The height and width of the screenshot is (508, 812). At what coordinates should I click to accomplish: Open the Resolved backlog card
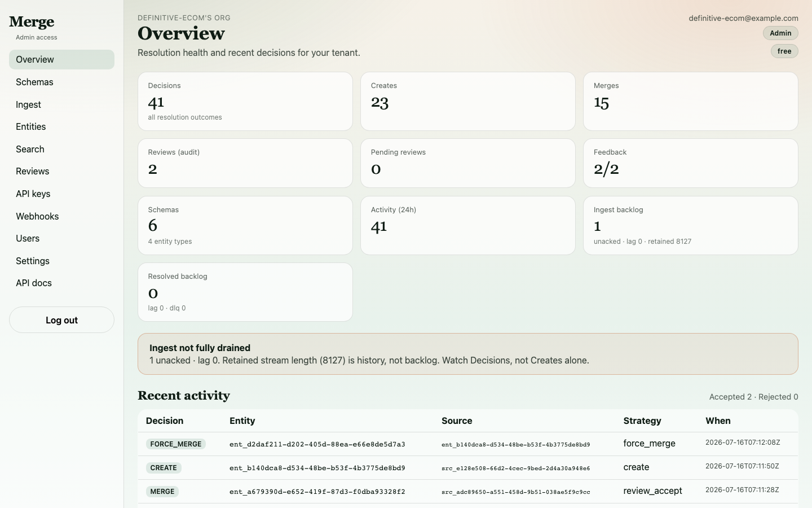pyautogui.click(x=245, y=292)
